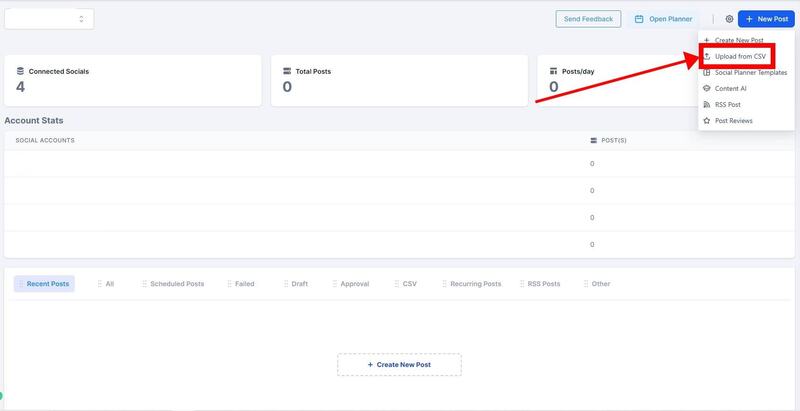Choose Post Reviews from the menu
The height and width of the screenshot is (411, 800).
[746, 121]
